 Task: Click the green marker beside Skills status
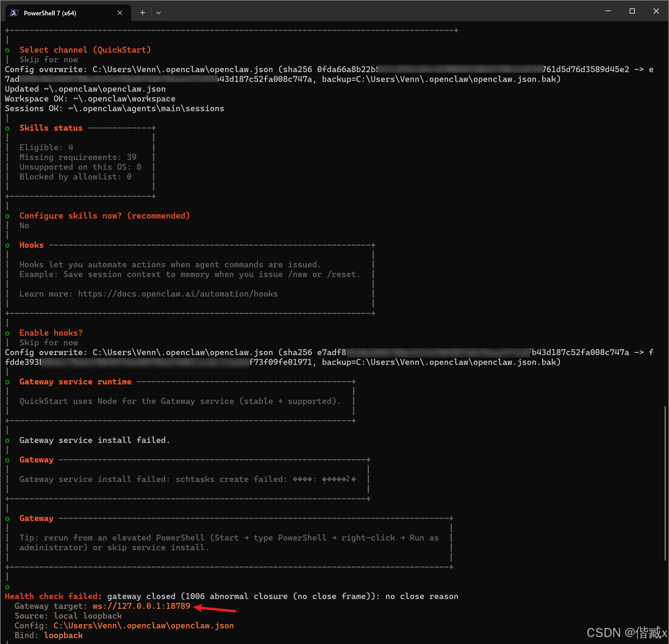[x=7, y=128]
